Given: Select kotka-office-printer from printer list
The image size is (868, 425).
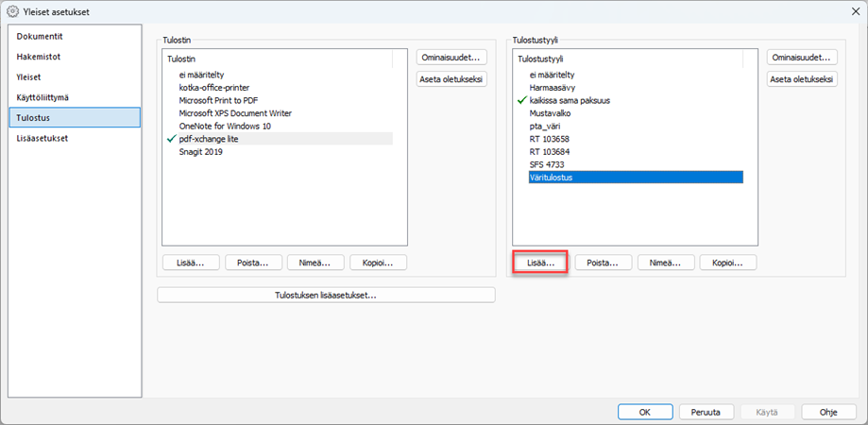Looking at the screenshot, I should pyautogui.click(x=213, y=87).
